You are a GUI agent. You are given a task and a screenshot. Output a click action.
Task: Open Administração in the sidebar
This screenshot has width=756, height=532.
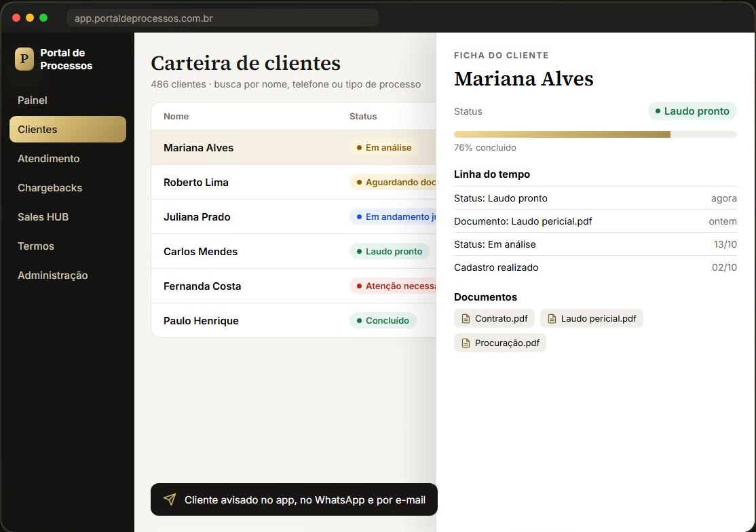67,275
